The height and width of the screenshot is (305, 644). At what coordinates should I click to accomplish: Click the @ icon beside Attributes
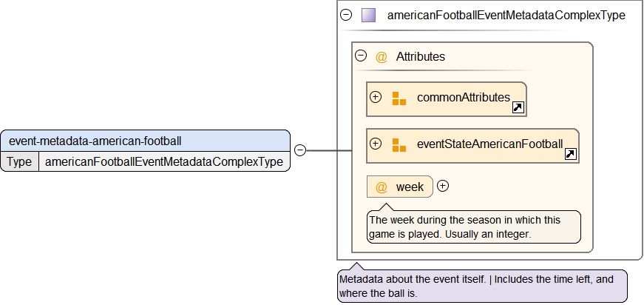pyautogui.click(x=382, y=56)
